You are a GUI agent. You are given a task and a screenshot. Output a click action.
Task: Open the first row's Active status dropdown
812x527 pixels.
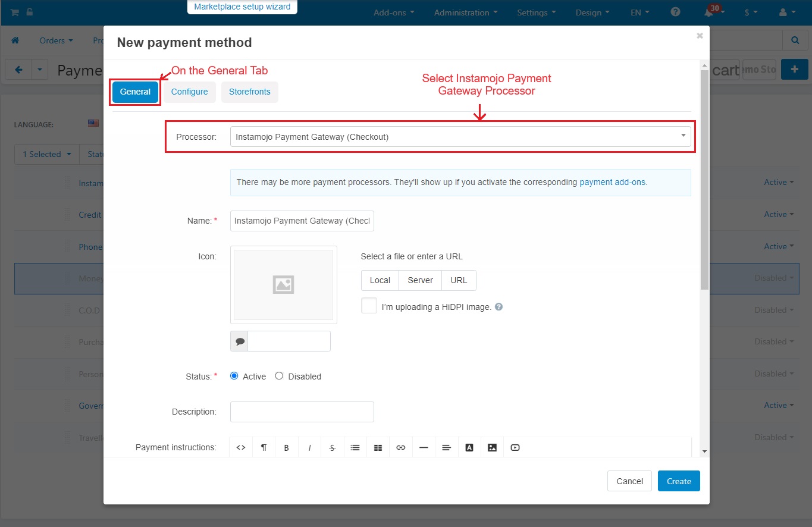point(779,183)
